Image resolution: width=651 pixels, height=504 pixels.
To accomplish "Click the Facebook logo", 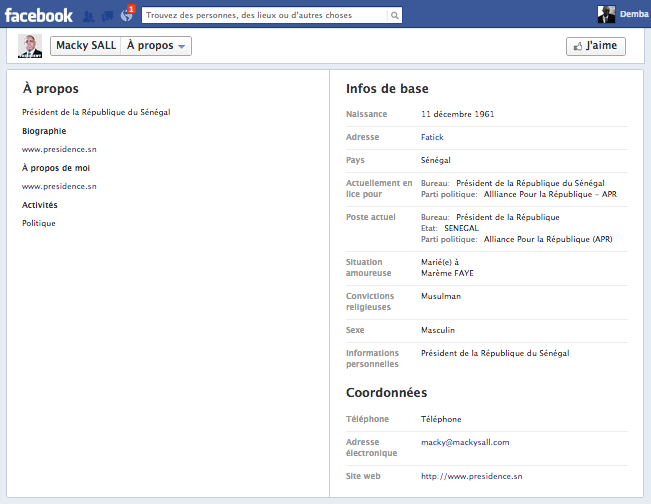I will (39, 15).
